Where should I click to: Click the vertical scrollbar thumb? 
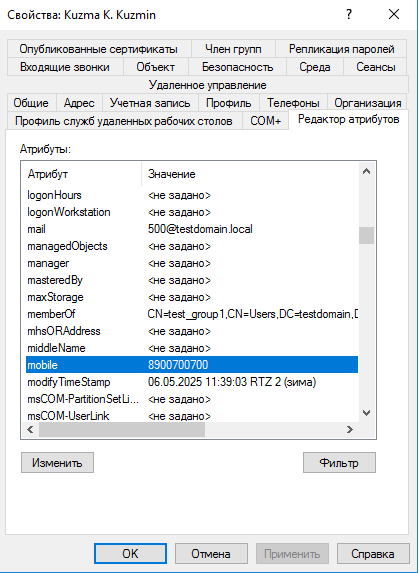(x=366, y=235)
